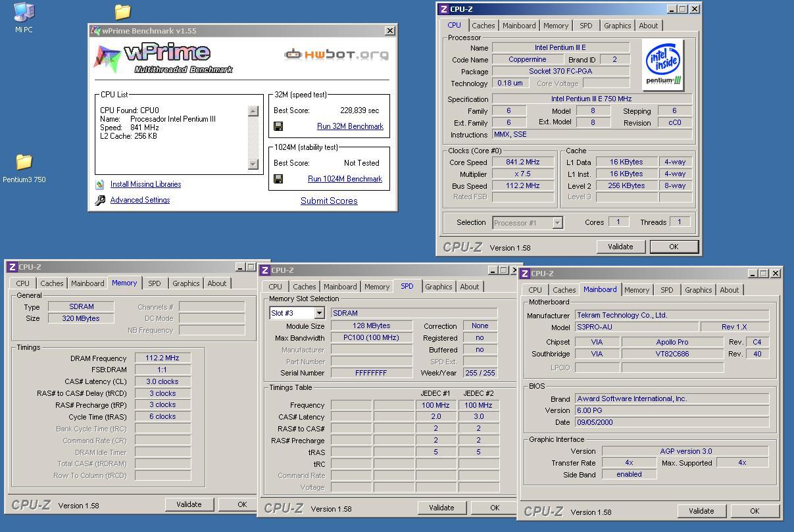
Task: Click the CPU-Z icon in CPU window title
Action: 444,9
